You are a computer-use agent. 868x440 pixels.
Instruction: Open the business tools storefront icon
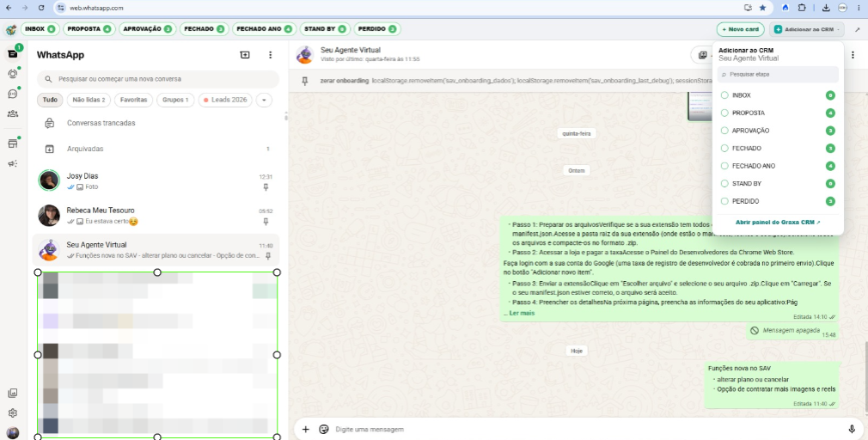click(x=13, y=144)
